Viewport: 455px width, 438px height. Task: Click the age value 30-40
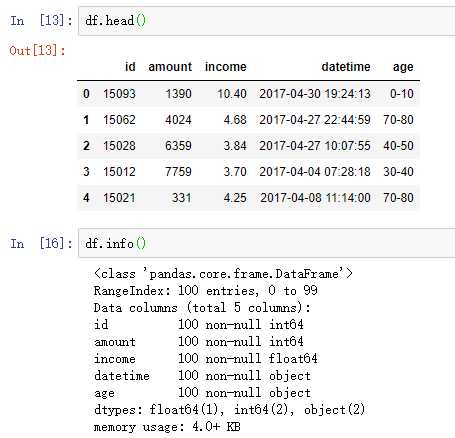[x=398, y=172]
